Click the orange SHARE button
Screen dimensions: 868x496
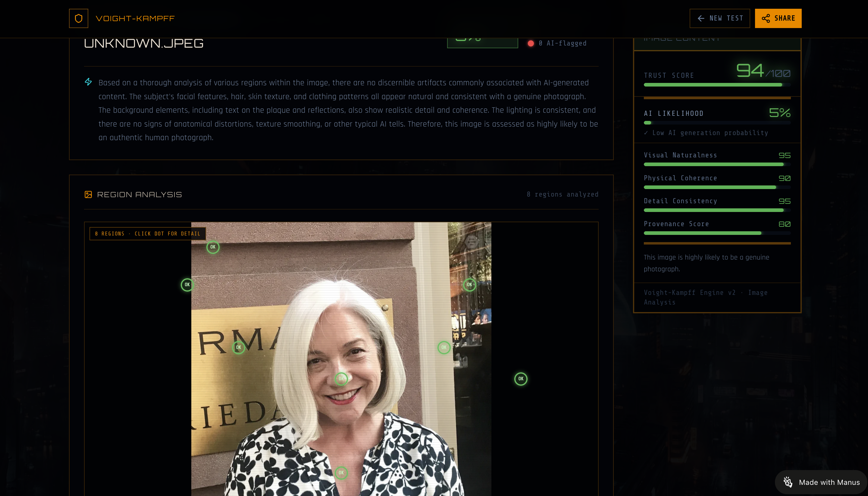click(778, 18)
